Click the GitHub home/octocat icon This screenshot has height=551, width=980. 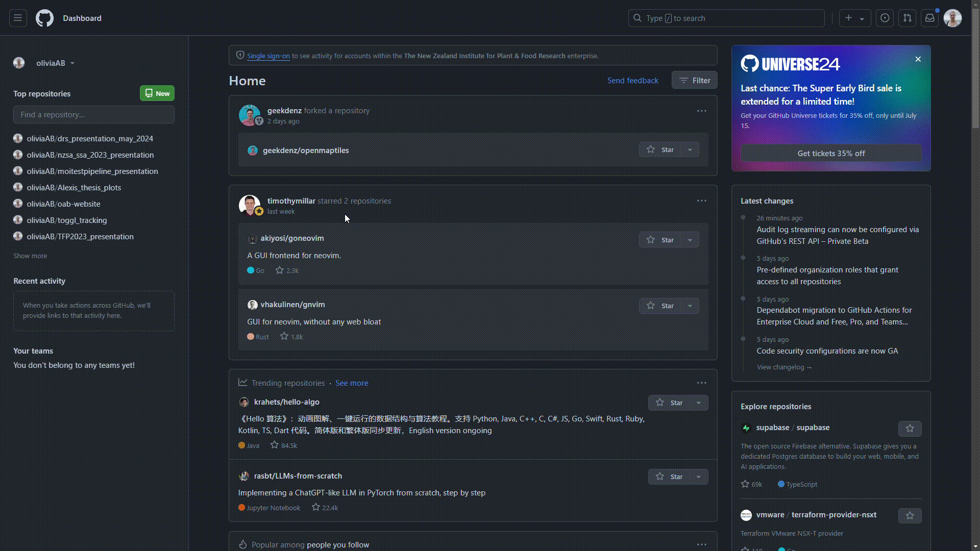44,18
